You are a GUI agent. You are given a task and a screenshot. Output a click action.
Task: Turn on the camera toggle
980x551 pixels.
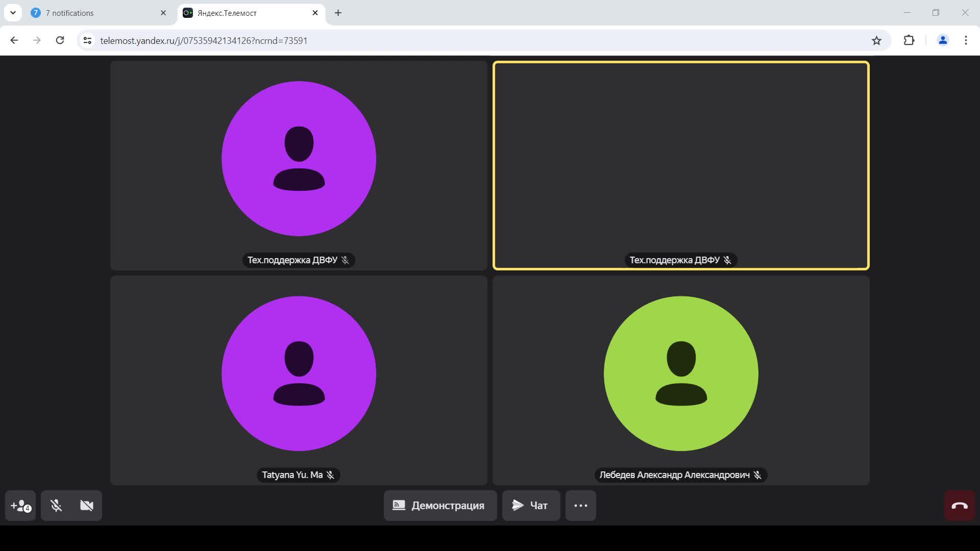(x=87, y=506)
